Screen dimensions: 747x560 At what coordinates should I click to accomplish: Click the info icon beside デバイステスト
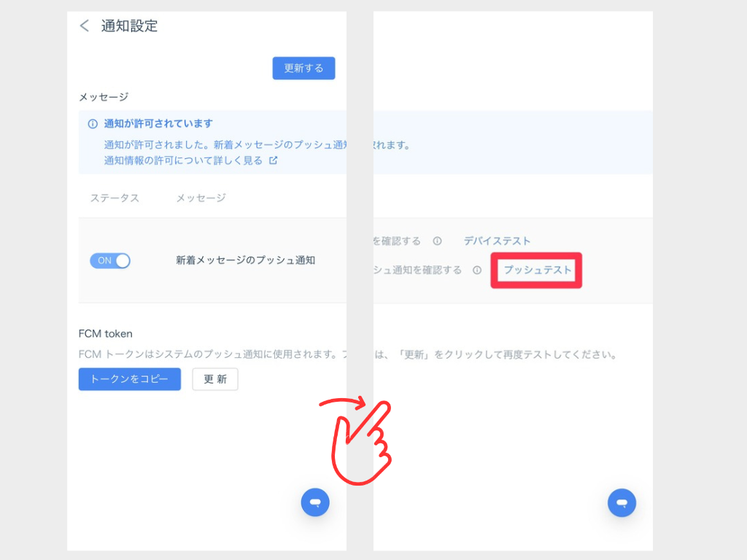pyautogui.click(x=437, y=241)
